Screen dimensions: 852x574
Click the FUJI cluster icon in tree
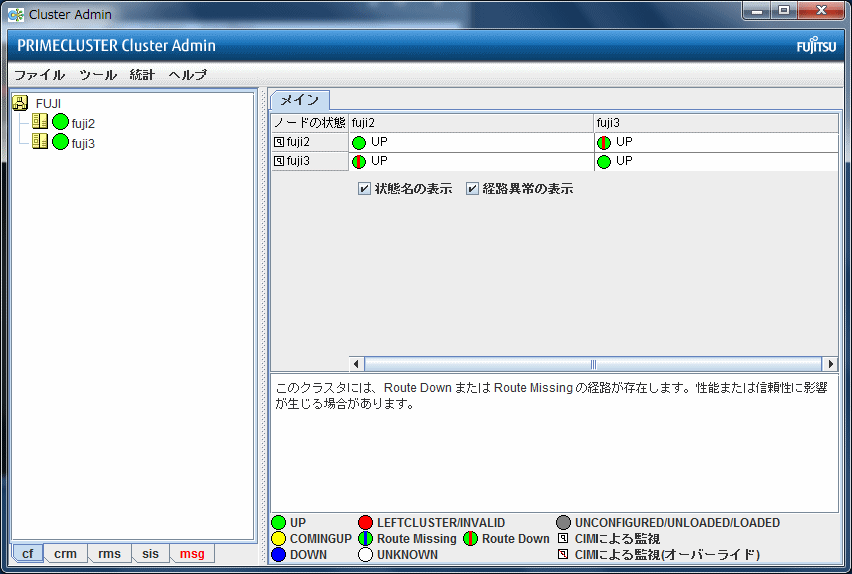20,103
